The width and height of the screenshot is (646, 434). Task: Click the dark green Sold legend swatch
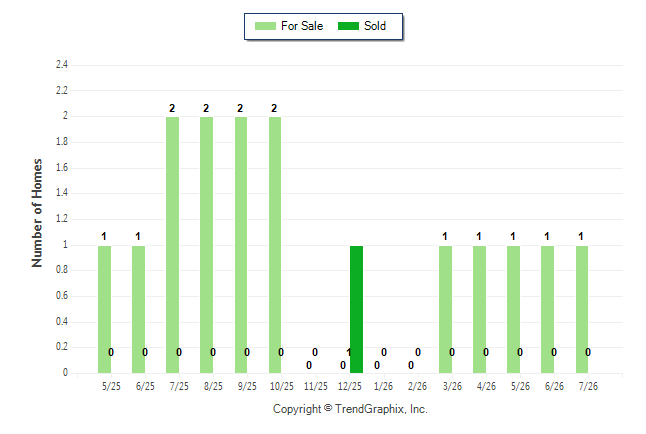[x=348, y=26]
